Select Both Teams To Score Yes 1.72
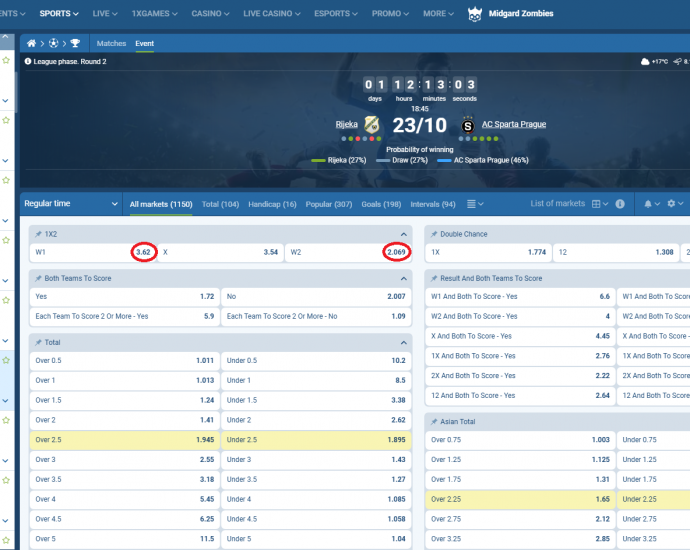Image resolution: width=690 pixels, height=550 pixels. pyautogui.click(x=125, y=297)
